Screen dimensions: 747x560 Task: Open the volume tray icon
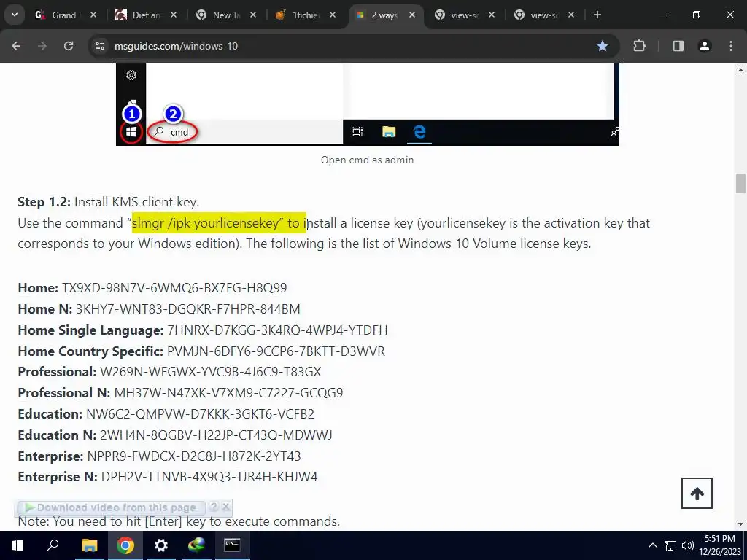point(687,545)
